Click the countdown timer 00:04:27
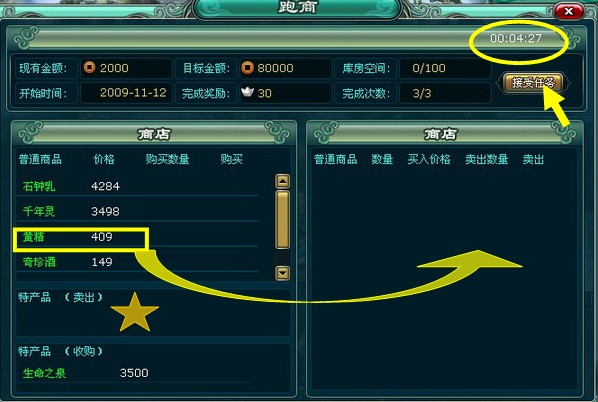598x402 pixels. (516, 38)
